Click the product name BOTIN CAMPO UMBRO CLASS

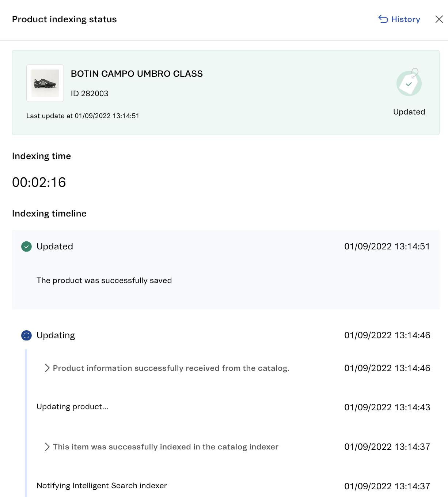tap(137, 74)
